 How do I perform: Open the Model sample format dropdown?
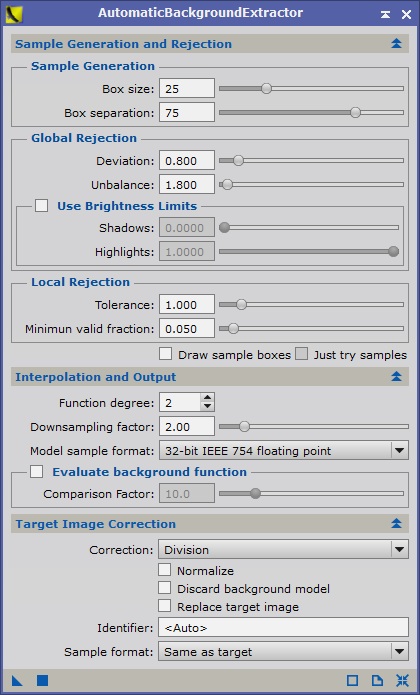point(283,451)
